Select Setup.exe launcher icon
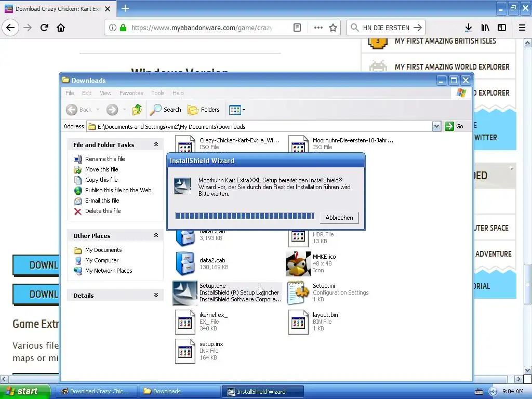 click(x=185, y=293)
